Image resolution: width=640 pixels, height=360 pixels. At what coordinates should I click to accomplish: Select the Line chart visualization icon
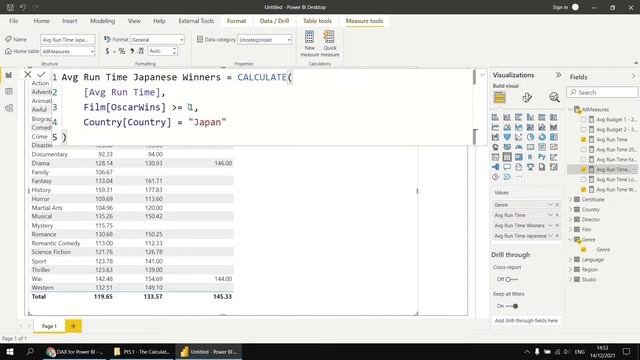[x=495, y=127]
